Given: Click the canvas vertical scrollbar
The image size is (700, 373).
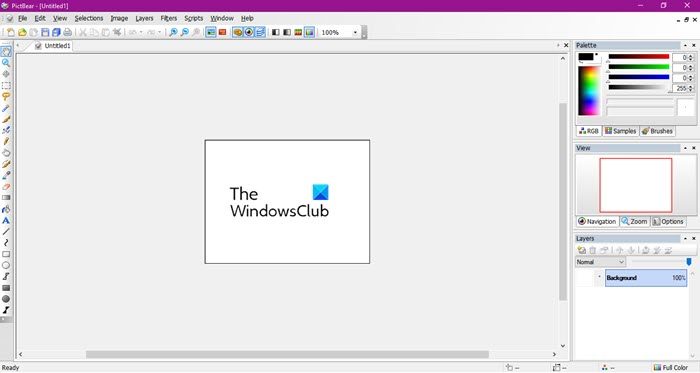Looking at the screenshot, I should coord(562,202).
